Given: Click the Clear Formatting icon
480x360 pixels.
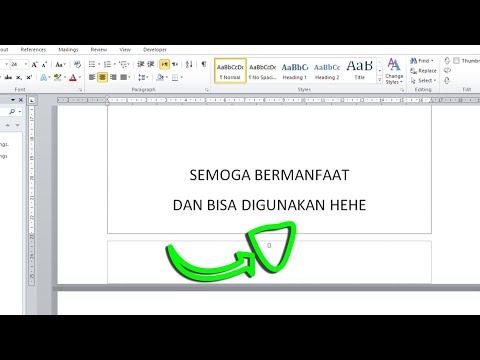Looking at the screenshot, I should 77,64.
